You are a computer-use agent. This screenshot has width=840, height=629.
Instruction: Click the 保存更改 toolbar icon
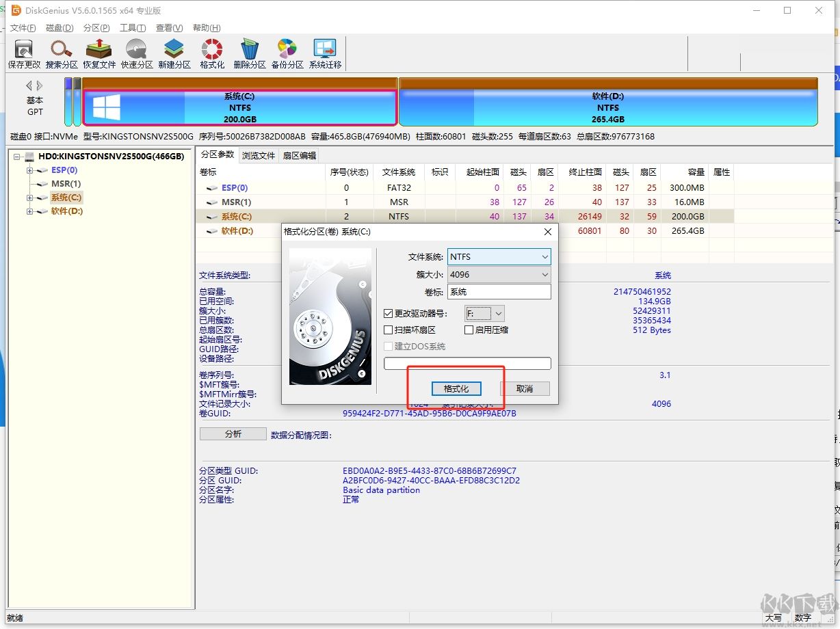24,53
